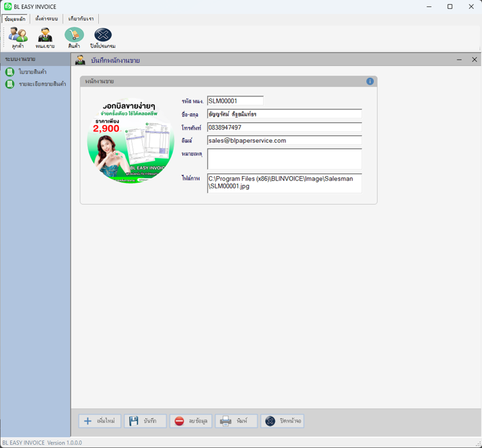Open the ลูกค้า (customer) toolbar icon
Image resolution: width=482 pixels, height=448 pixels.
click(17, 37)
